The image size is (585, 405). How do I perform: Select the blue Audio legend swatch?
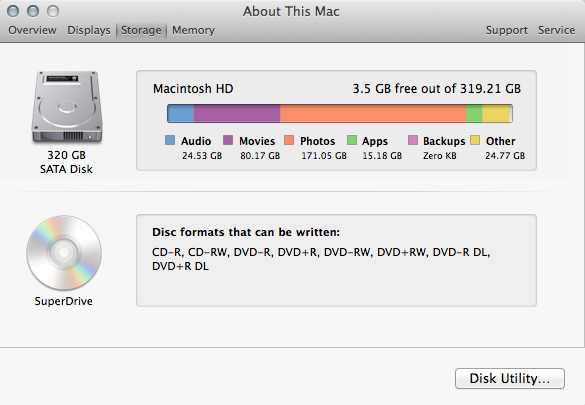[x=170, y=140]
